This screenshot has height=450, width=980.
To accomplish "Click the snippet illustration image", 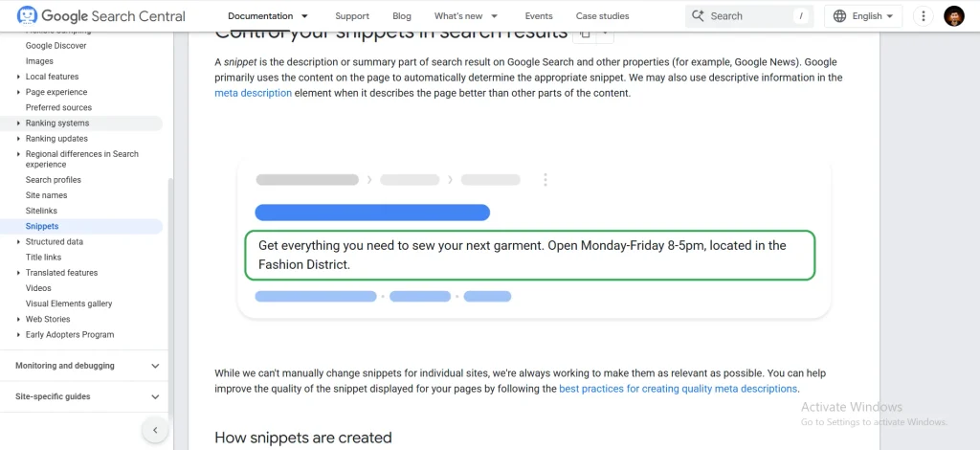I will (x=534, y=238).
